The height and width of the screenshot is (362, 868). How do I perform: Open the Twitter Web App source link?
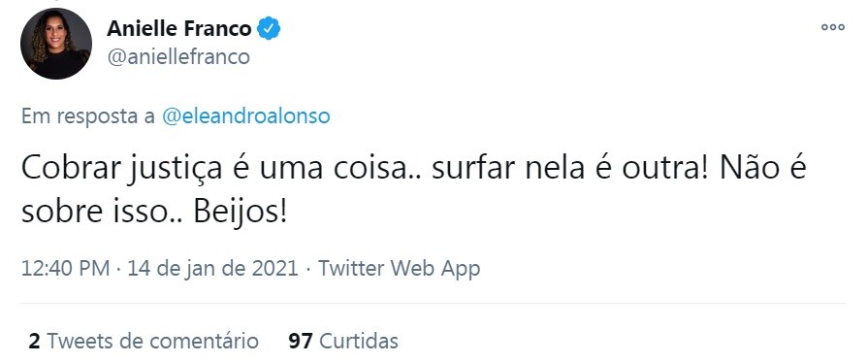click(x=399, y=268)
